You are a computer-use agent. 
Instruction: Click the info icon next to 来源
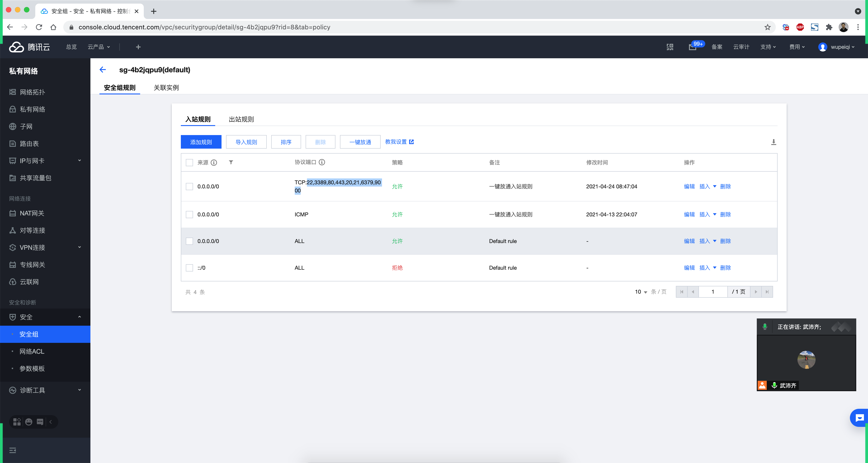(214, 163)
